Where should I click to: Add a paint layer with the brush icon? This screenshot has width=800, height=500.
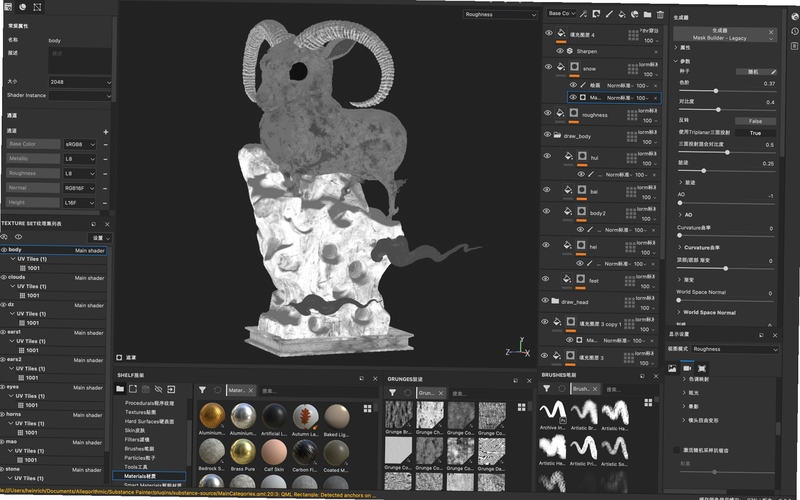609,14
